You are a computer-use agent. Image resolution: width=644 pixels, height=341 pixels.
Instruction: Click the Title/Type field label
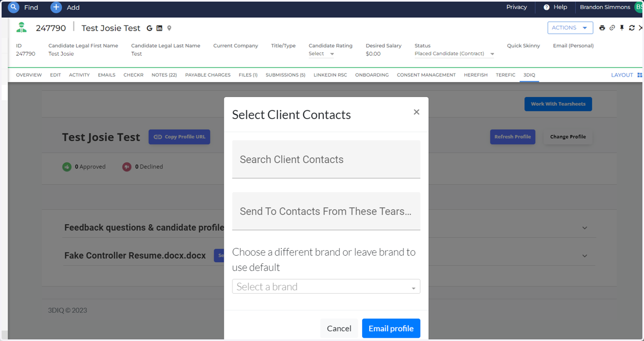point(283,46)
